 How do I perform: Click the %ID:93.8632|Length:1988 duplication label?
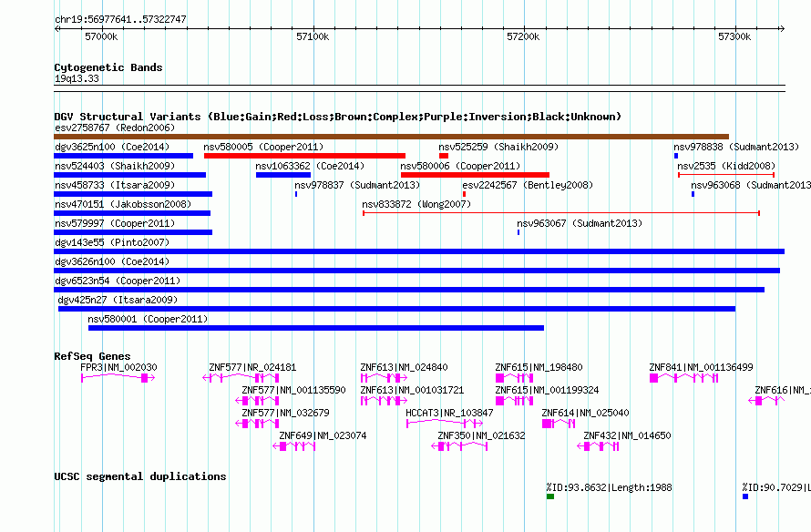[609, 487]
